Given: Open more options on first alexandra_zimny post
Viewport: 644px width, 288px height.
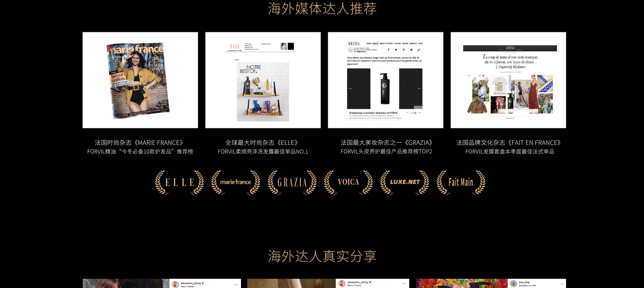Looking at the screenshot, I should pos(236,285).
